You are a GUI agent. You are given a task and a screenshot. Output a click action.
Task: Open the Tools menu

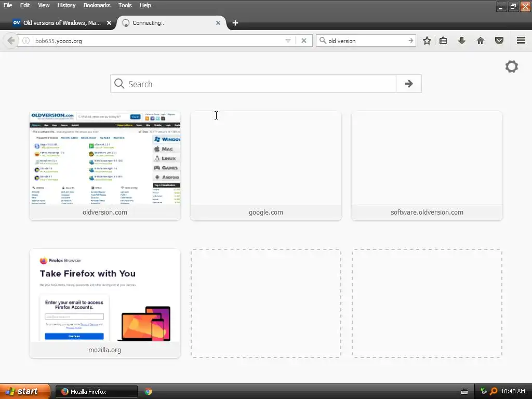coord(125,5)
